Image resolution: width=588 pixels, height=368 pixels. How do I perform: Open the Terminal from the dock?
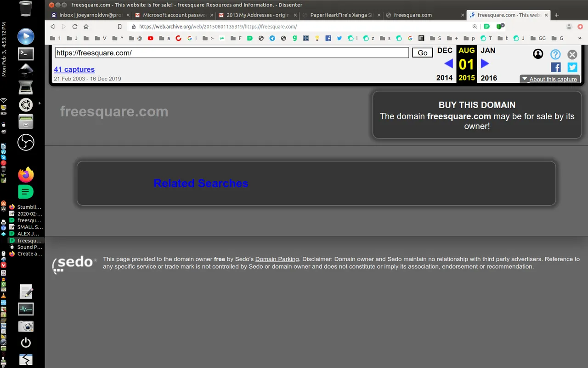tap(26, 54)
